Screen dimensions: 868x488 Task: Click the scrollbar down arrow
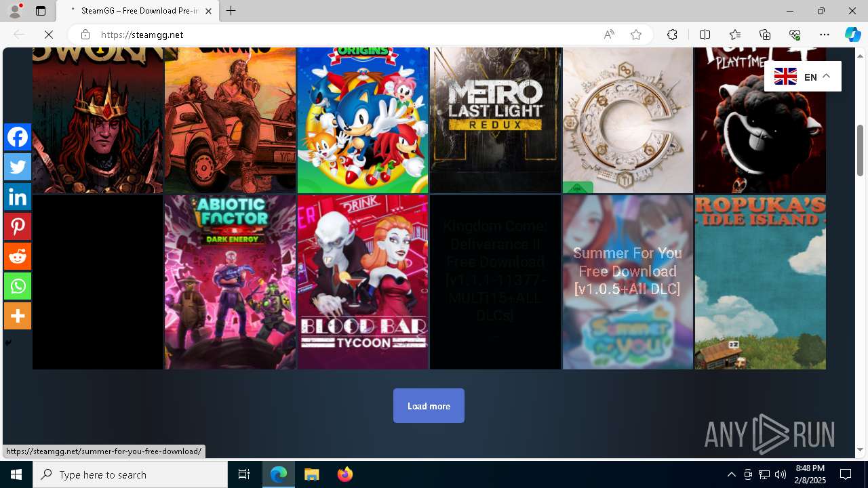(860, 450)
